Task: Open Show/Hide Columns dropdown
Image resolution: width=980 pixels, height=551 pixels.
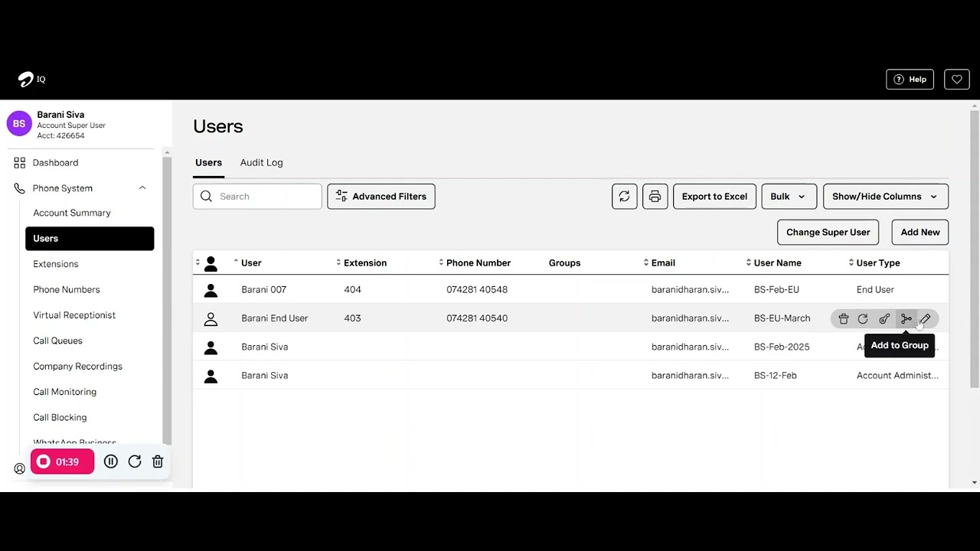Action: (x=885, y=197)
